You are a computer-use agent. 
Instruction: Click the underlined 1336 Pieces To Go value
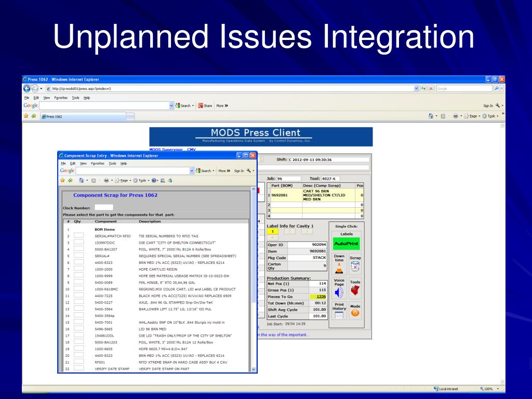click(321, 297)
